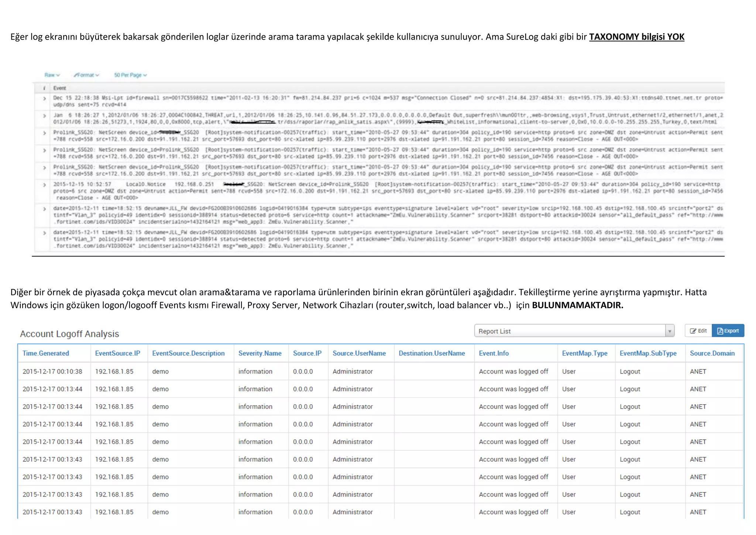The image size is (756, 535).
Task: Open the Report List combo box arrow
Action: [x=670, y=331]
